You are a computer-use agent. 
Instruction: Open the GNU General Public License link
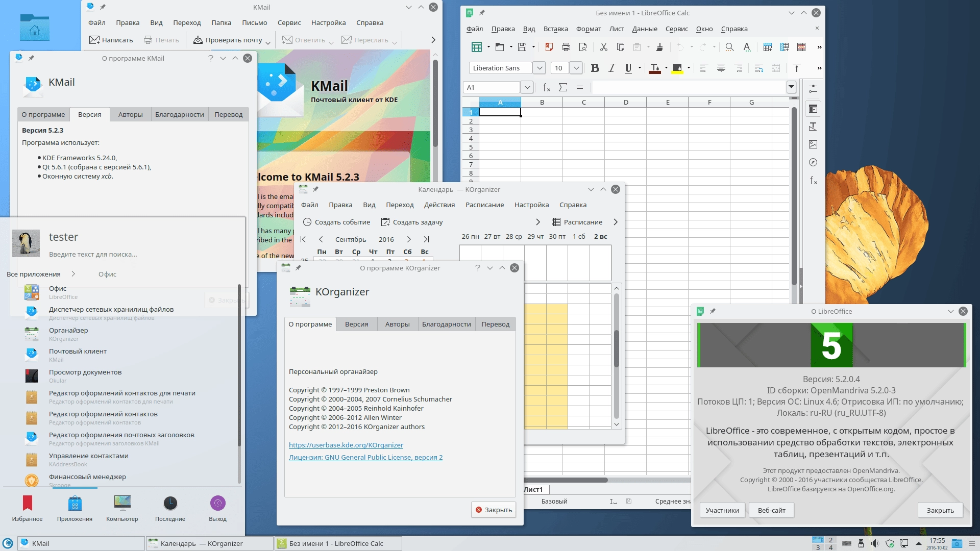click(365, 457)
